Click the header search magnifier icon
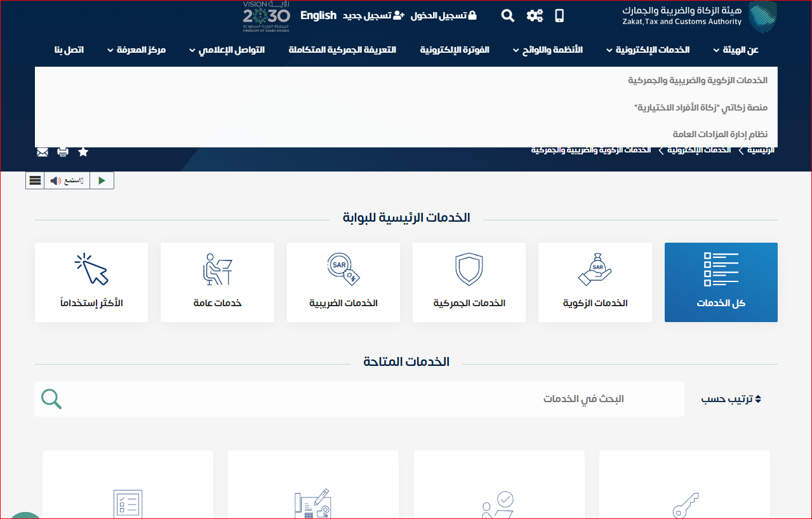The width and height of the screenshot is (812, 519). (507, 16)
